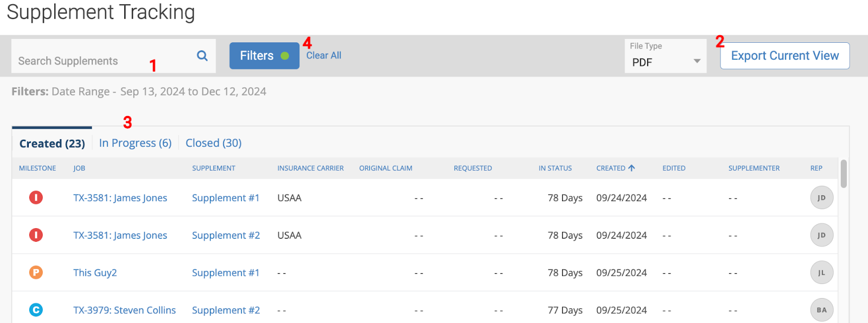868x323 pixels.
Task: Click the search magnifier icon
Action: (x=202, y=55)
